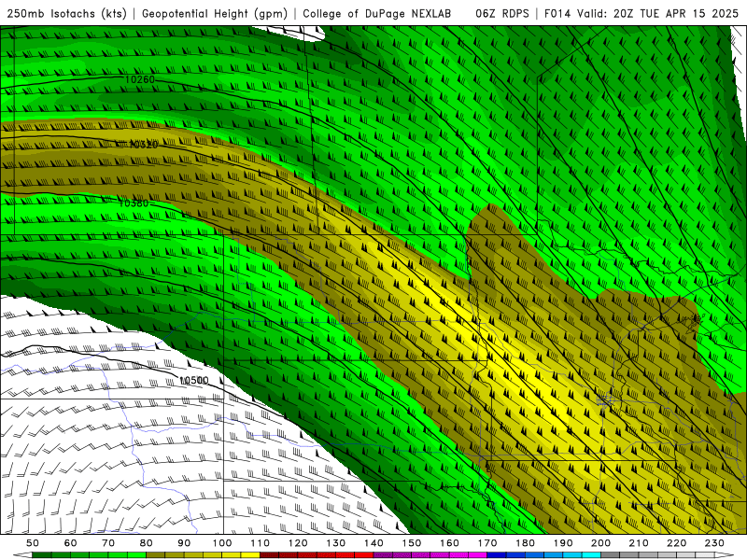Screen dimensions: 747x560
Task: Click the 70 value on the color scale
Action: click(x=108, y=543)
